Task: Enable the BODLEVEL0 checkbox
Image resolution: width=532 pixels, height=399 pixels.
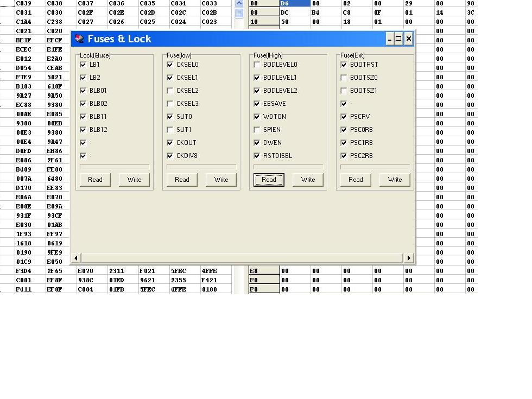Action: 257,65
